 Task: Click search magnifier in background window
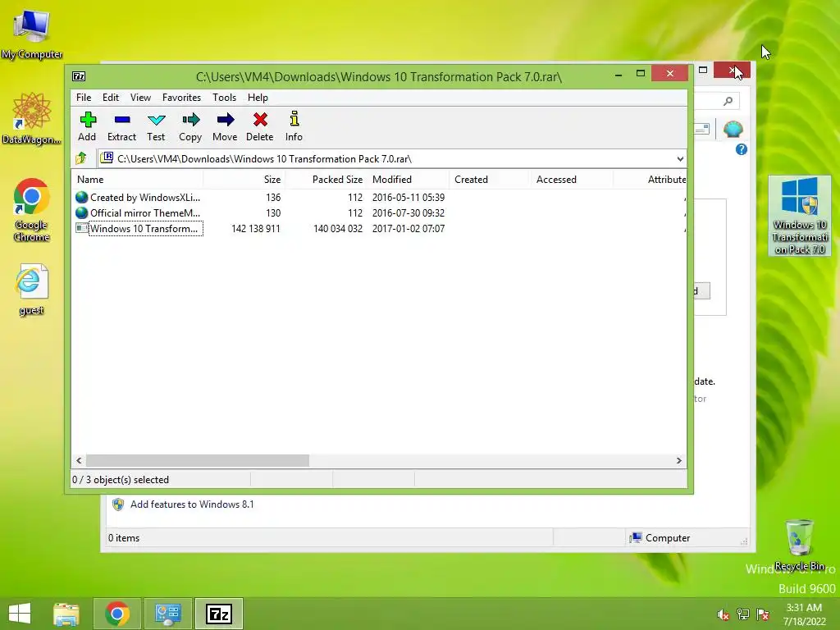click(728, 101)
